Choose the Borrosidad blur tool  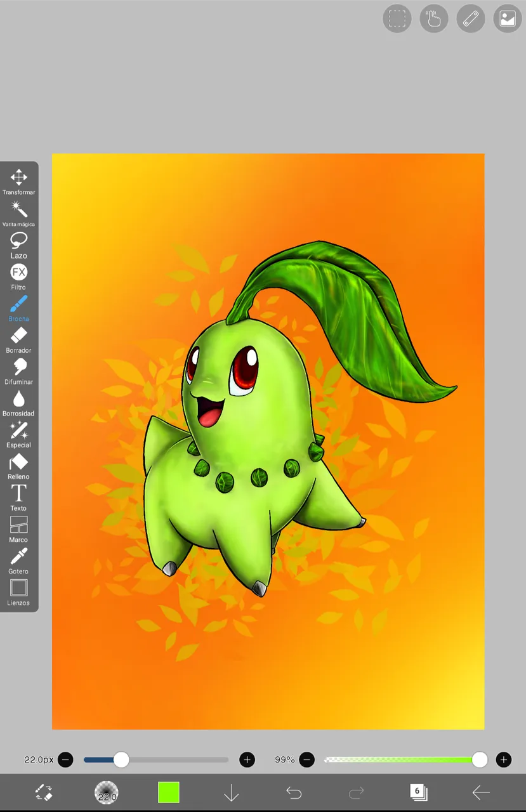(18, 403)
